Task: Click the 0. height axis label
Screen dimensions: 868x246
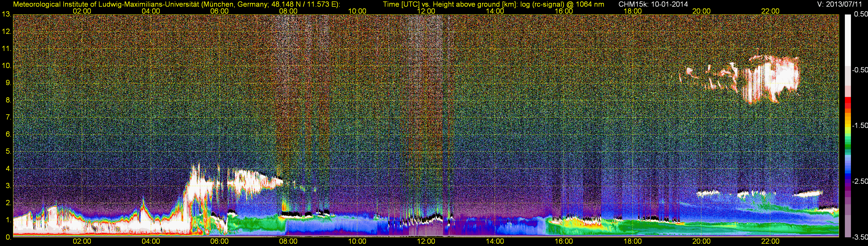Action: tap(8, 237)
